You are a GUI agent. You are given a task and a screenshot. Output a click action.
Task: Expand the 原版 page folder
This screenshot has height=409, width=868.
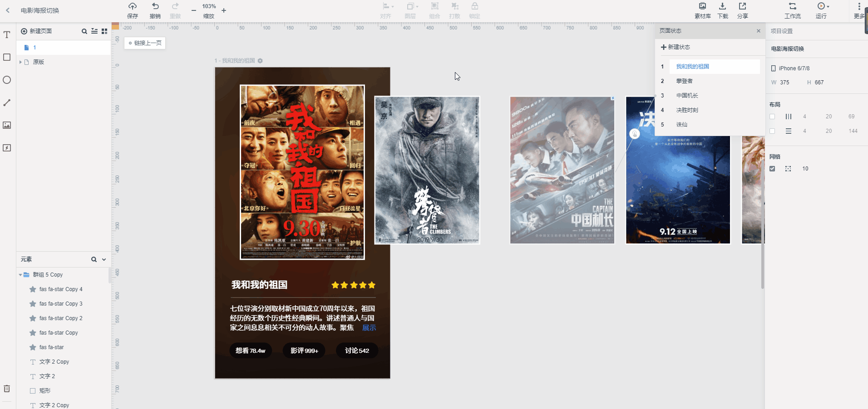20,62
